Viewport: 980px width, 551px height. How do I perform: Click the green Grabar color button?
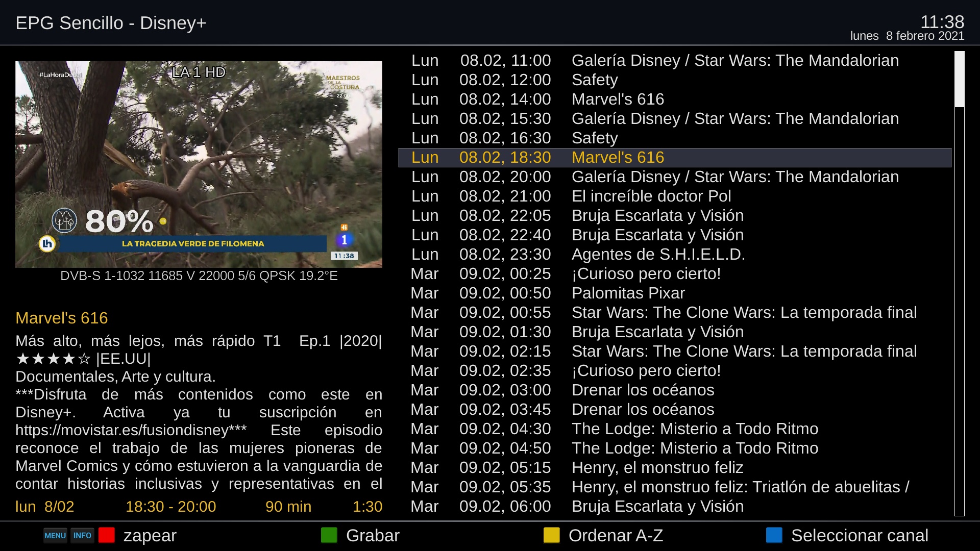(329, 535)
